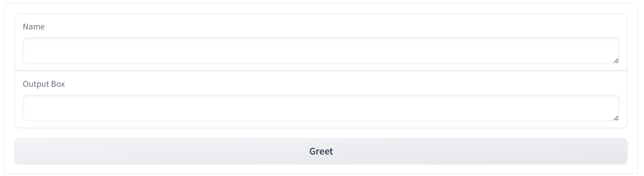Select the Name label text
This screenshot has height=176, width=644.
[34, 27]
